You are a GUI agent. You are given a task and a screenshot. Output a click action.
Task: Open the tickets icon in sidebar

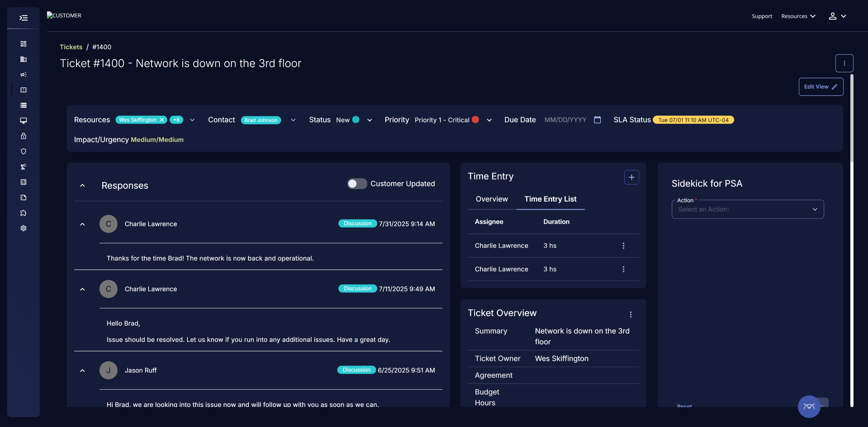tap(23, 90)
